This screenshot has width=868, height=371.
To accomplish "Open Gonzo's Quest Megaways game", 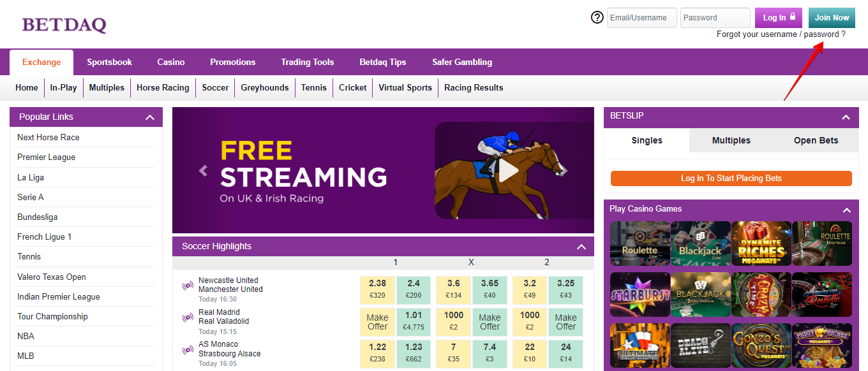I will tap(761, 346).
